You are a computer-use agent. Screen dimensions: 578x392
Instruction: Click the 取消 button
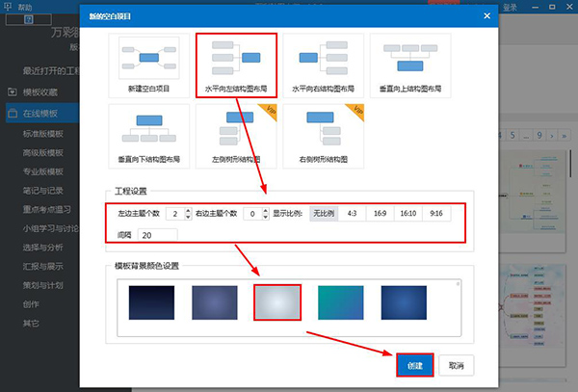(x=457, y=365)
